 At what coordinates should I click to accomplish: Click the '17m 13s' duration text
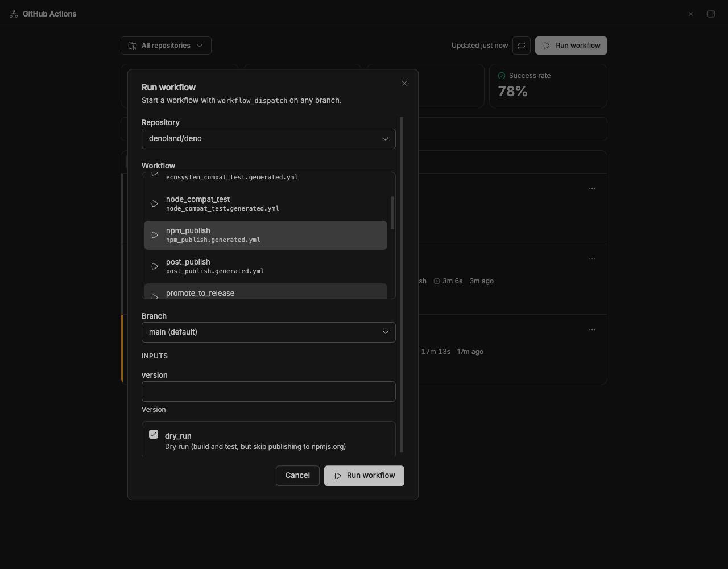(436, 352)
